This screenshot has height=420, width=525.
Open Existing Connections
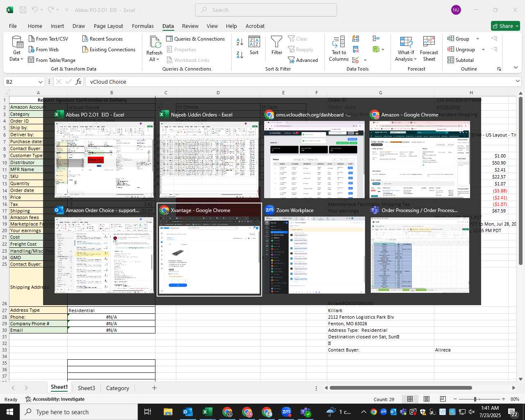(x=109, y=49)
